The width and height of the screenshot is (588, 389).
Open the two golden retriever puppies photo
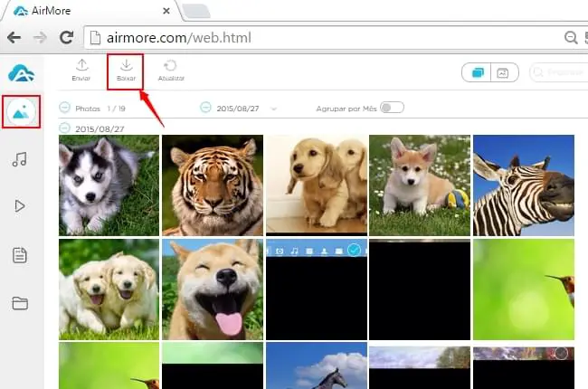point(109,289)
